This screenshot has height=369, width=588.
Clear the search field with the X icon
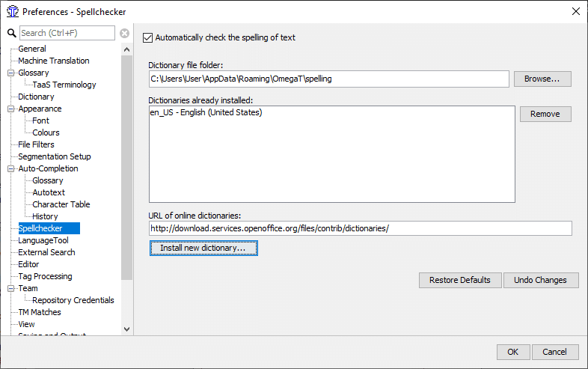tap(124, 33)
